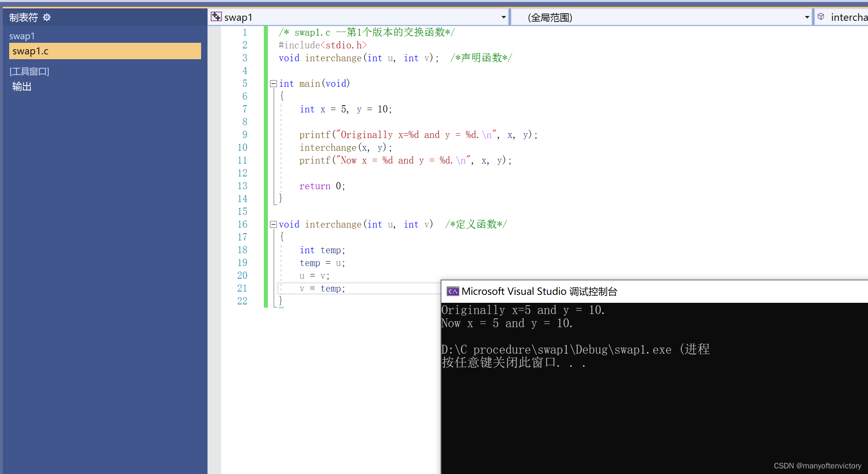Open the swap1 project dropdown arrow
This screenshot has width=868, height=474.
(503, 17)
